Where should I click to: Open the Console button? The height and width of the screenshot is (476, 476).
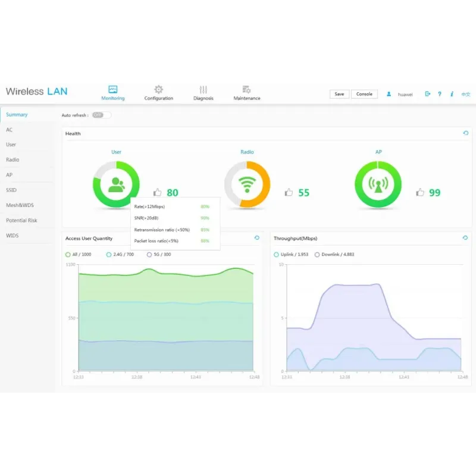pos(364,94)
